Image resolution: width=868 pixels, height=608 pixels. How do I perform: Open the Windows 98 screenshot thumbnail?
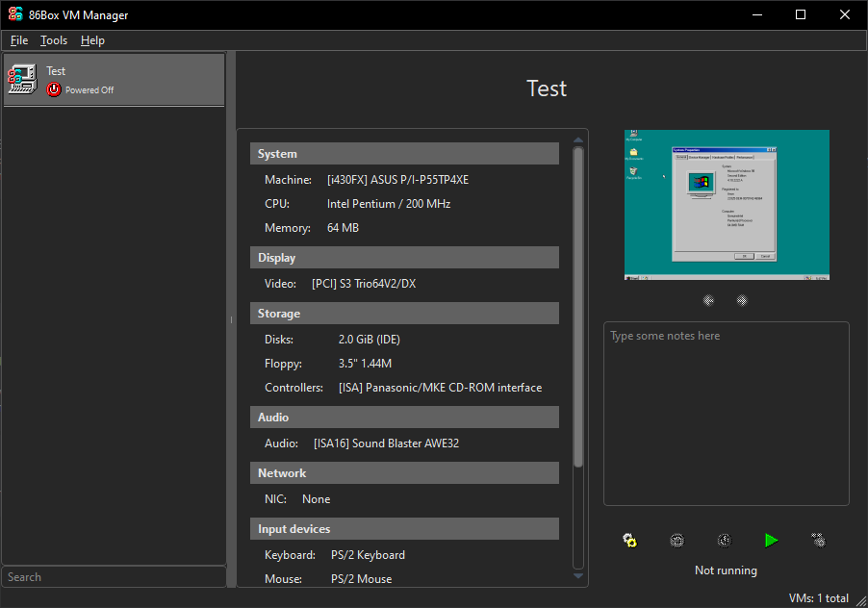(x=727, y=205)
